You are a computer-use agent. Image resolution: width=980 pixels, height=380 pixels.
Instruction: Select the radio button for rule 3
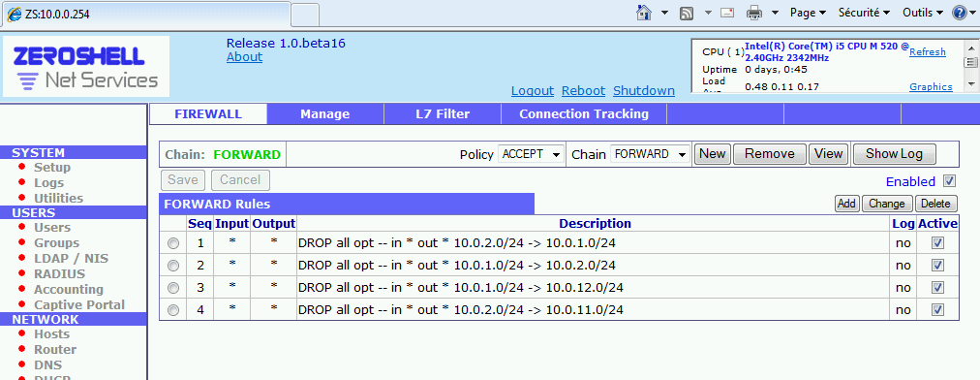pyautogui.click(x=173, y=287)
